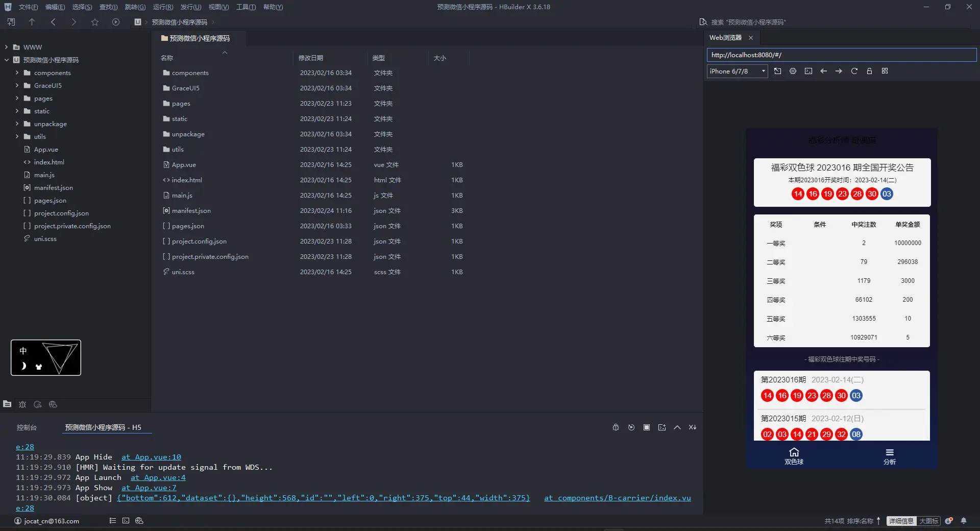Screen dimensions: 980x531
Task: Open the browser devtools console icon
Action: point(808,71)
